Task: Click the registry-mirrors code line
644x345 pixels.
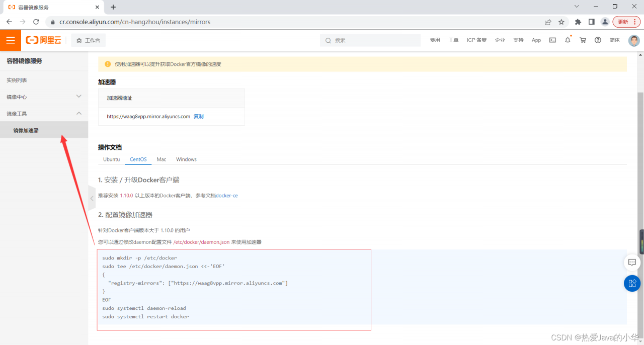Action: [198, 283]
